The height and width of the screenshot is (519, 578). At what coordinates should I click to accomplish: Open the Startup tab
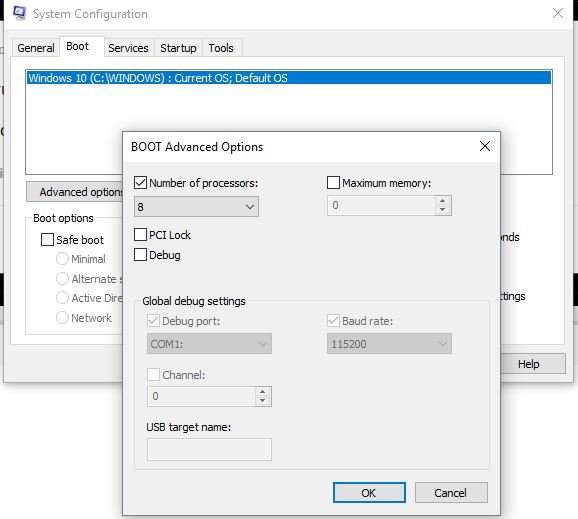pyautogui.click(x=178, y=48)
